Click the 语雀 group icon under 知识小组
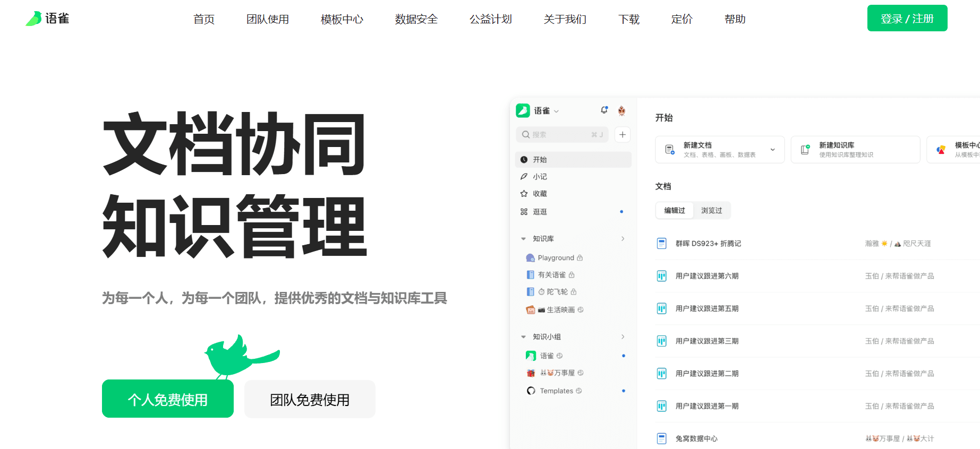980x449 pixels. [x=531, y=356]
